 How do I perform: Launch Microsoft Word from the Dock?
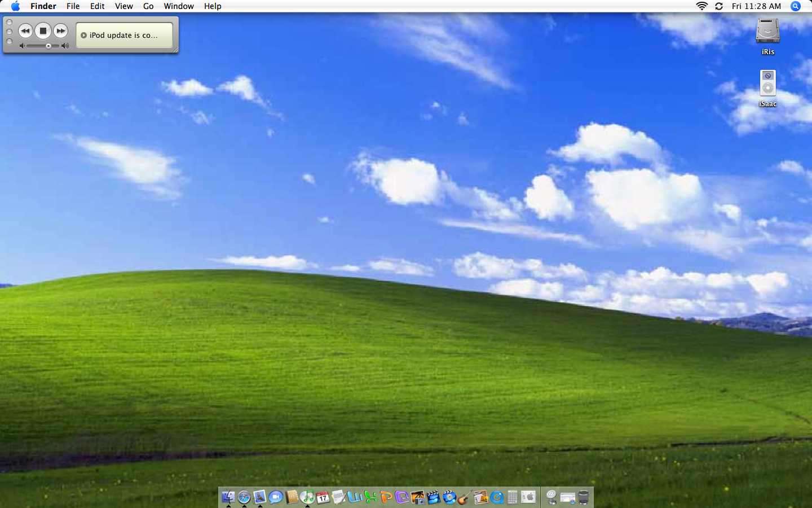355,497
